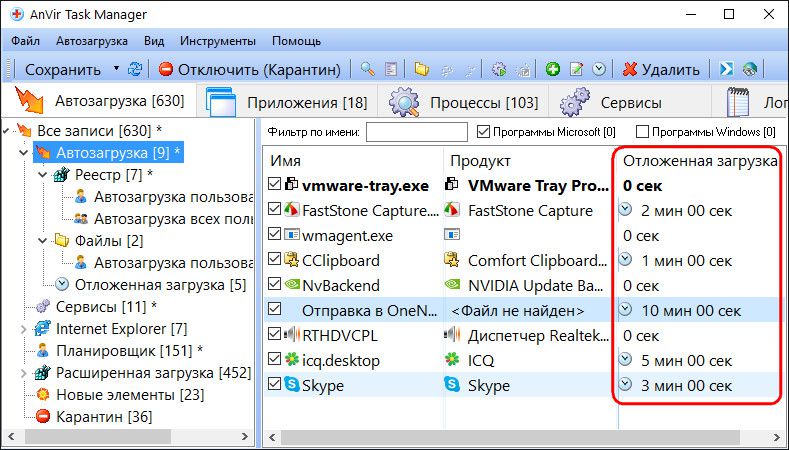
Task: Open the Инструменты menu
Action: click(x=218, y=41)
